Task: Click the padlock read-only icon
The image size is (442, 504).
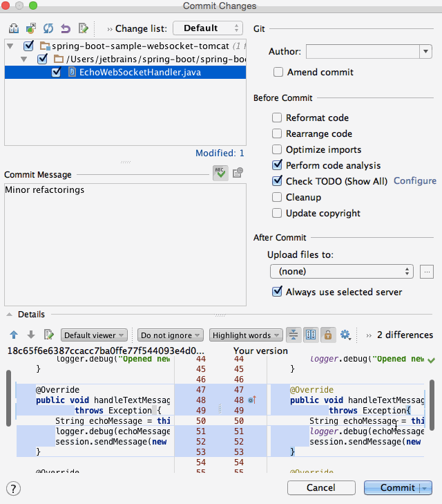Action: (x=328, y=335)
